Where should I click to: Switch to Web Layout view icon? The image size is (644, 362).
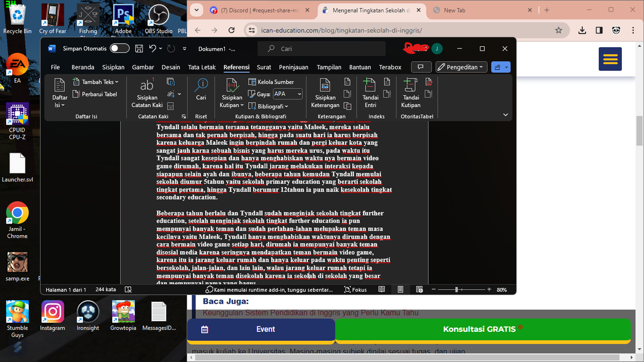420,290
